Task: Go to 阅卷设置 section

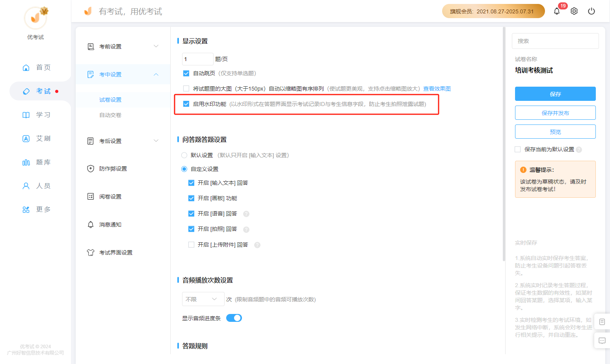Action: tap(110, 197)
